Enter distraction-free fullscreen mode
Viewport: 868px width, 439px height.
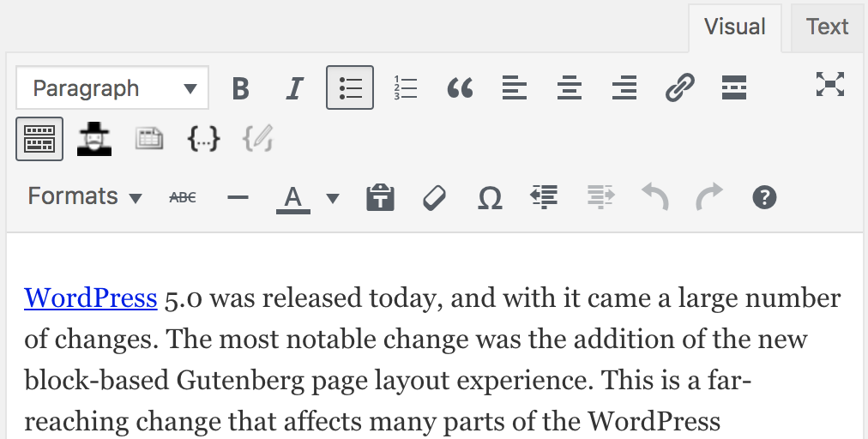(x=829, y=84)
